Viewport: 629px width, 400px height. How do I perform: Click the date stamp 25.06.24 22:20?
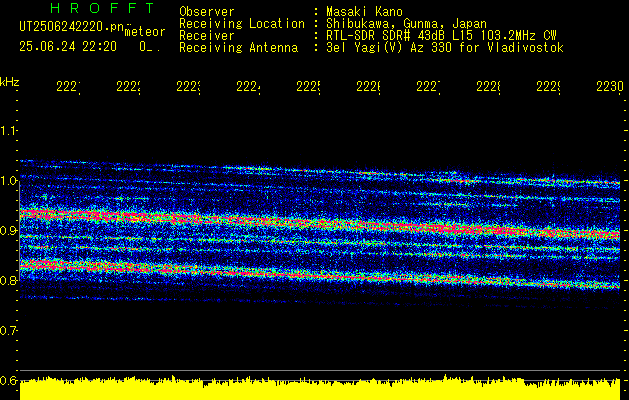[x=68, y=47]
